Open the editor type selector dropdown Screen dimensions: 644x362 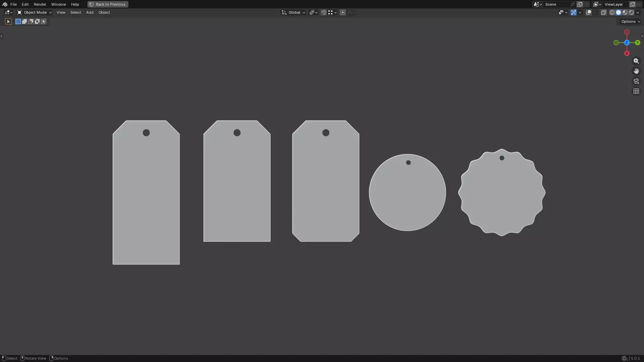[x=8, y=12]
